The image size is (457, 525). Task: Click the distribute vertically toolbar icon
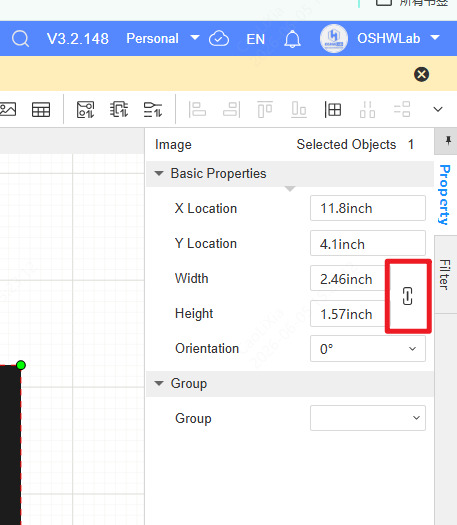402,109
